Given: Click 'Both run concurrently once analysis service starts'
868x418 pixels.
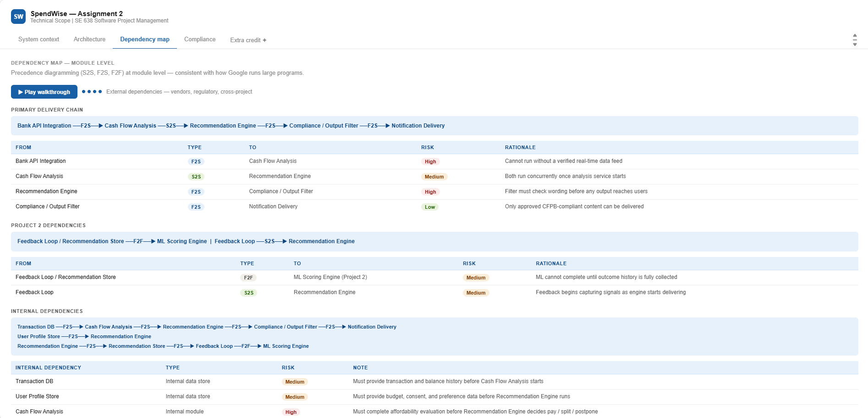Looking at the screenshot, I should point(565,176).
